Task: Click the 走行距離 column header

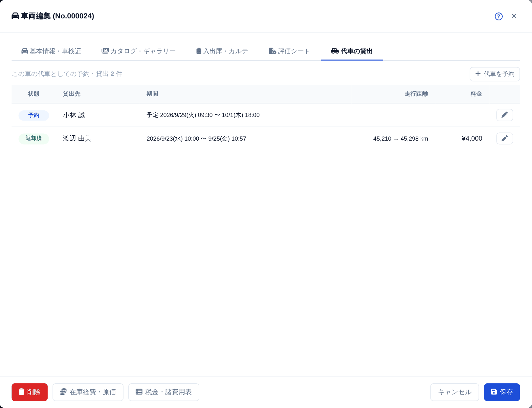Action: click(416, 94)
